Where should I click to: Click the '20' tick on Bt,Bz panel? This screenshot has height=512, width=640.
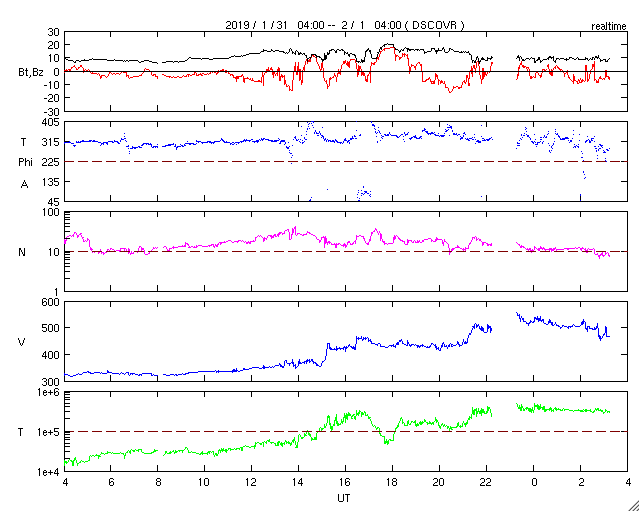point(54,45)
